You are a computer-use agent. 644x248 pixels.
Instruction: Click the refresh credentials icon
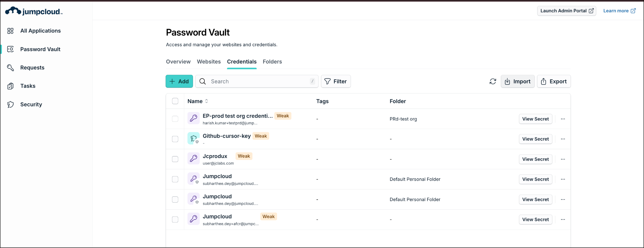(x=493, y=82)
